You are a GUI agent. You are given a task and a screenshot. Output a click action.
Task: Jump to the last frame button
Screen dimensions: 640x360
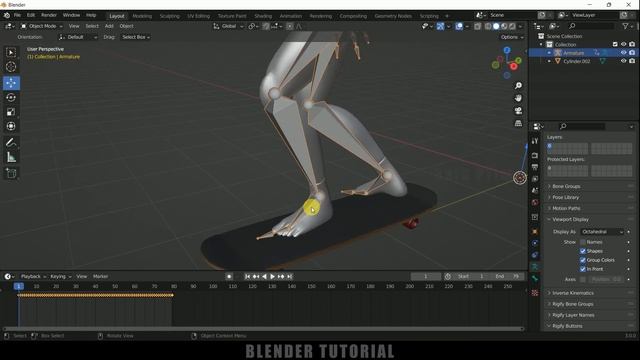click(x=289, y=276)
